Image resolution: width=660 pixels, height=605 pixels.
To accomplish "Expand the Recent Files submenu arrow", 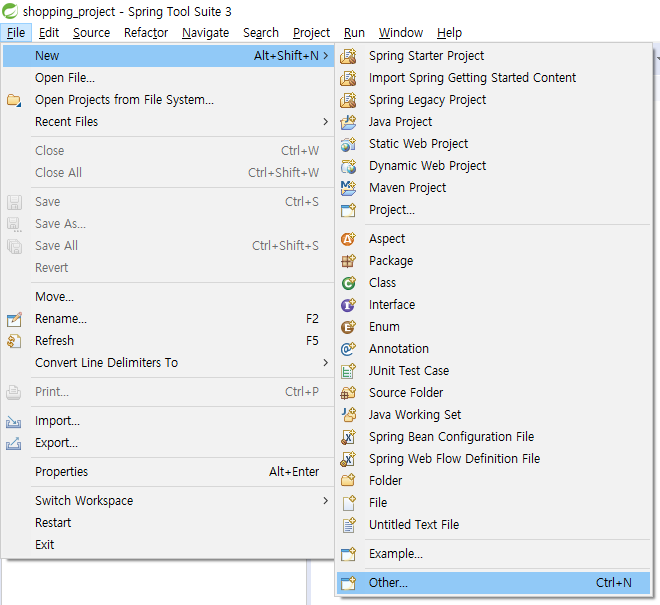I will pos(325,122).
